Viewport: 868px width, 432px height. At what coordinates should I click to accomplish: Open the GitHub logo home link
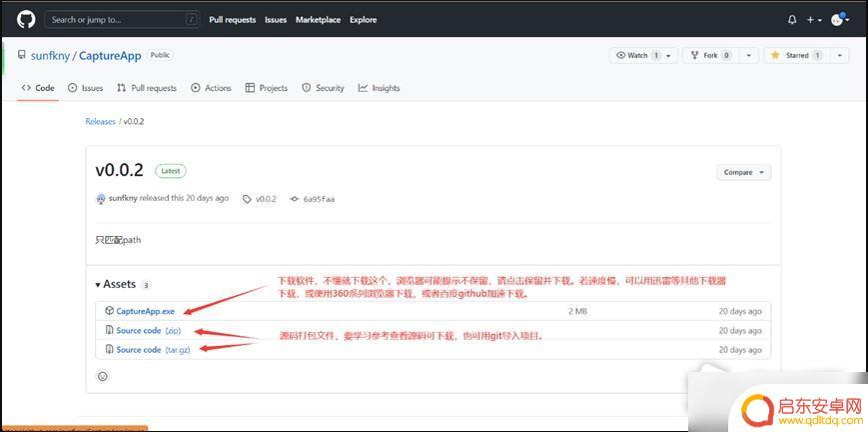coord(25,19)
